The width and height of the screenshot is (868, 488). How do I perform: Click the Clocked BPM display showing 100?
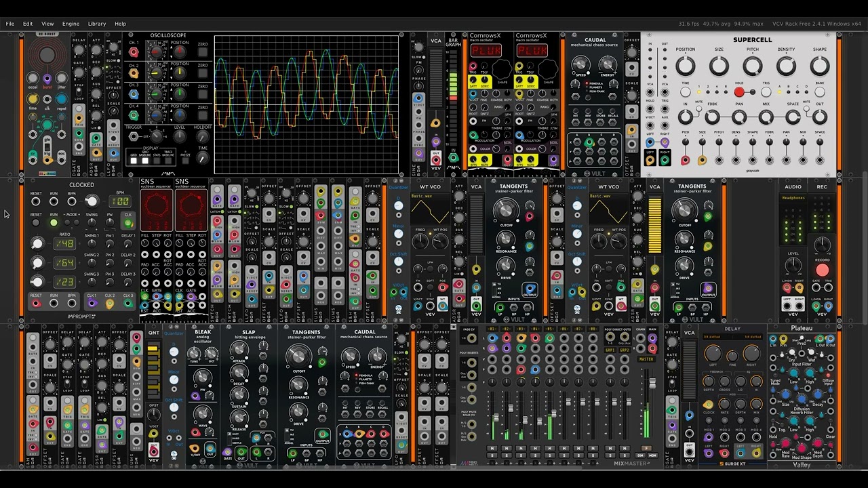[121, 201]
